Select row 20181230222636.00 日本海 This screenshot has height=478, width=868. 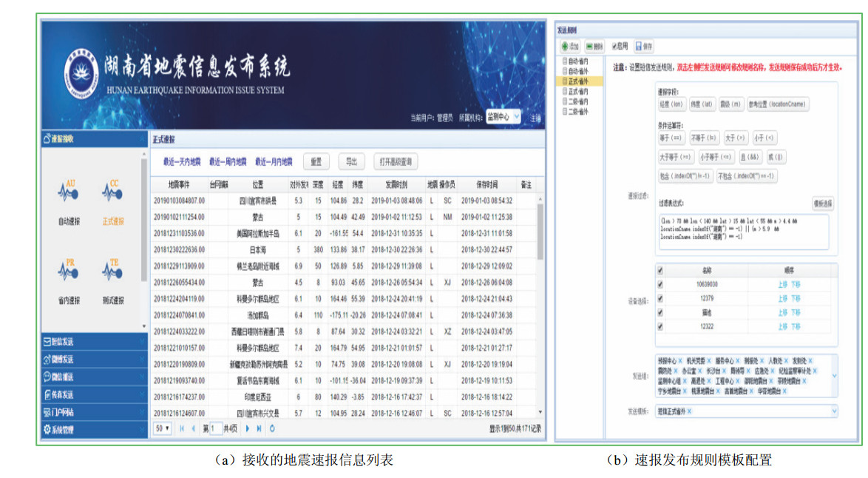[x=343, y=250]
